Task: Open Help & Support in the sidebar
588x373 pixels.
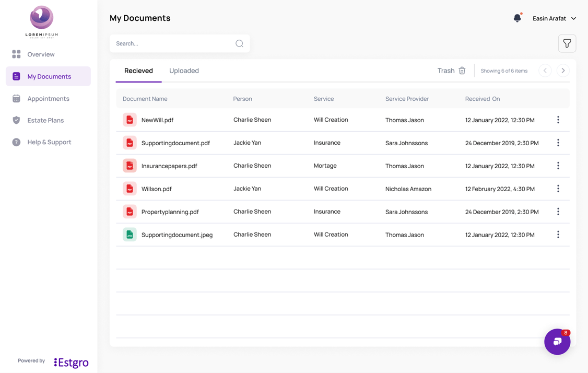Action: [x=49, y=142]
